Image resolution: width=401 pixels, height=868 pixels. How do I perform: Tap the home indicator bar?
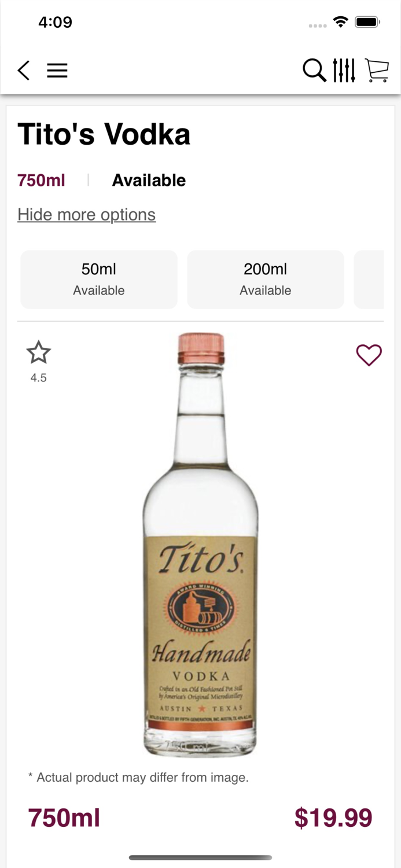(x=200, y=858)
